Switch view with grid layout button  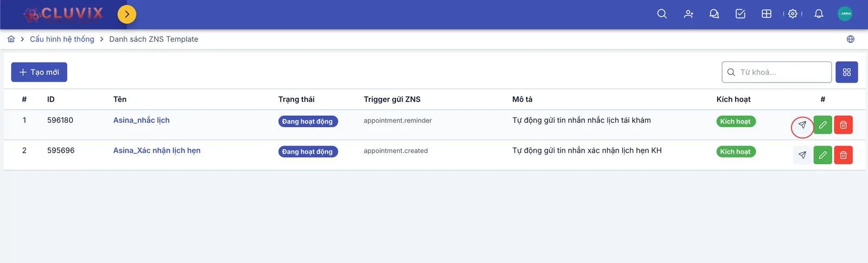847,72
